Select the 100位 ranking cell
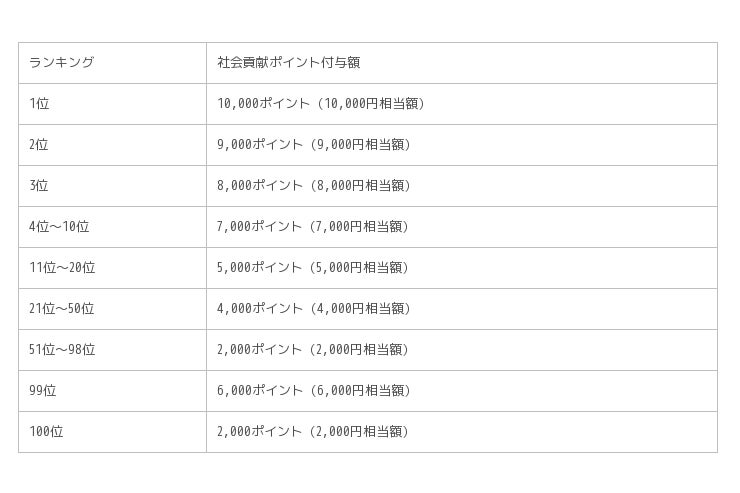Image resolution: width=740 pixels, height=493 pixels. click(x=46, y=431)
